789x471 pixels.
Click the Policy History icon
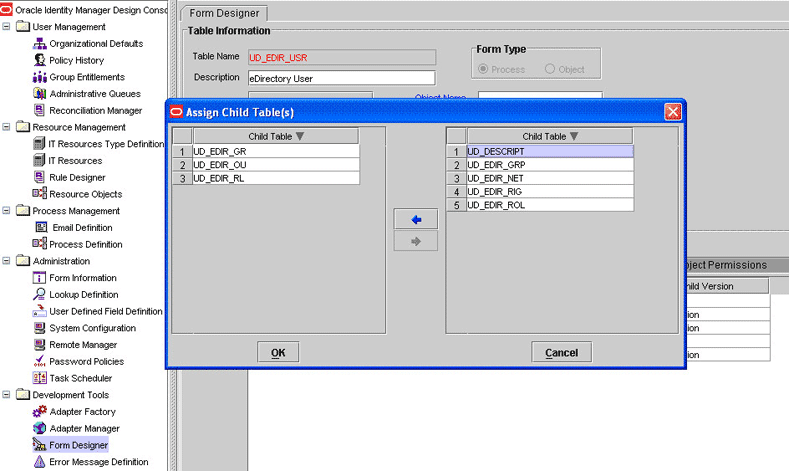pyautogui.click(x=39, y=60)
